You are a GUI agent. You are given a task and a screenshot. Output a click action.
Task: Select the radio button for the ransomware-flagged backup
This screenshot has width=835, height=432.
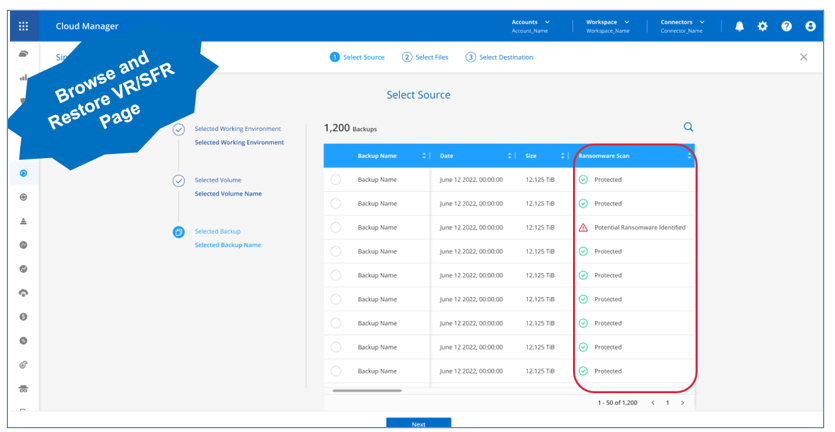tap(336, 228)
